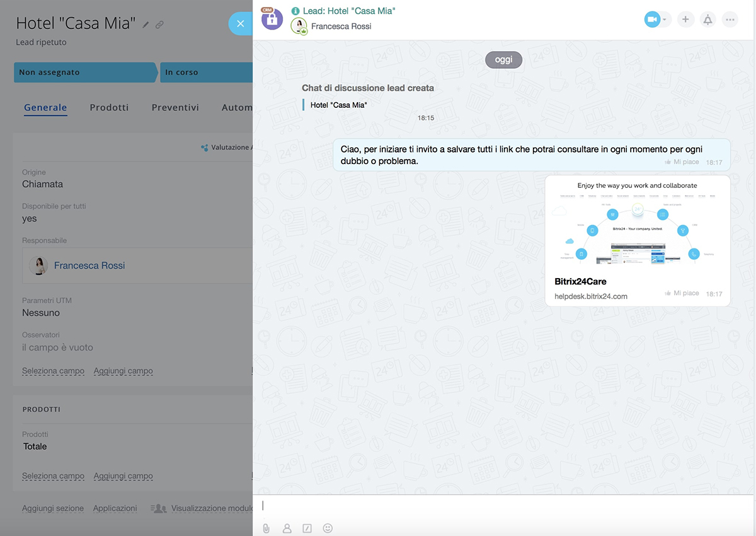Switch to the Prodotti tab
This screenshot has height=536, width=756.
pos(109,107)
